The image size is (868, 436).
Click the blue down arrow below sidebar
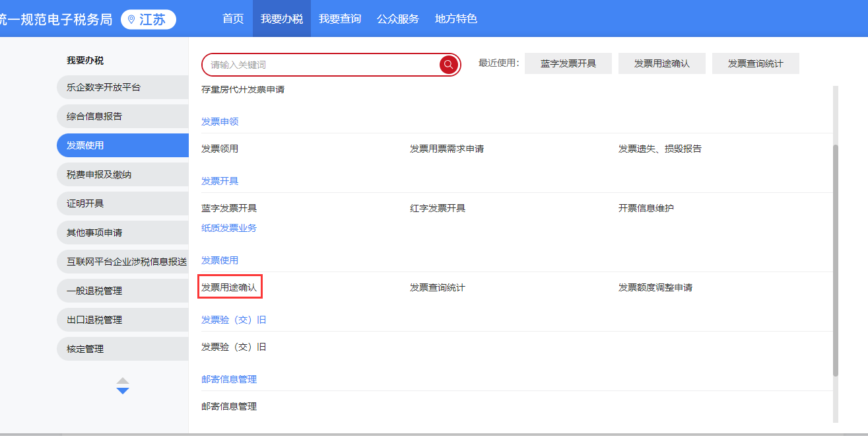(123, 391)
